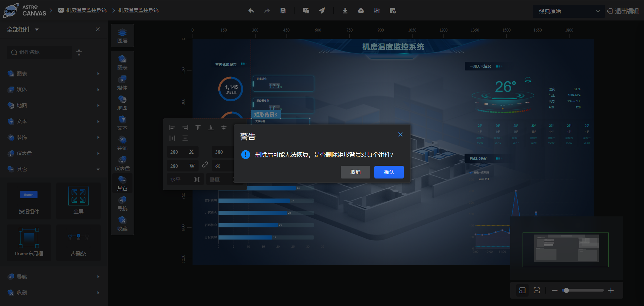
Task: Click the second 机房温度监控系统 breadcrumb
Action: (x=138, y=10)
